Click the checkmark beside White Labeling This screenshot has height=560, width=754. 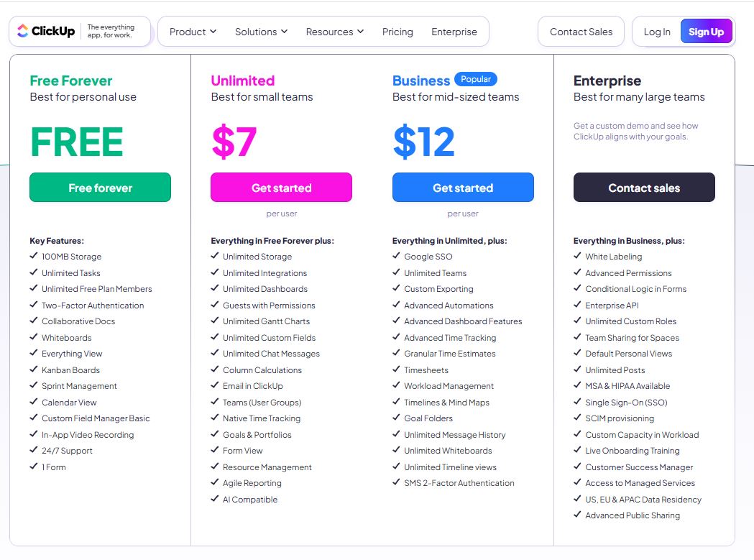coord(578,257)
